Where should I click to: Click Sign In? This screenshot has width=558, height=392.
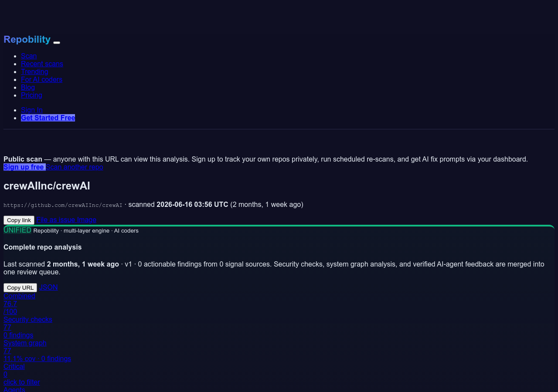(32, 110)
